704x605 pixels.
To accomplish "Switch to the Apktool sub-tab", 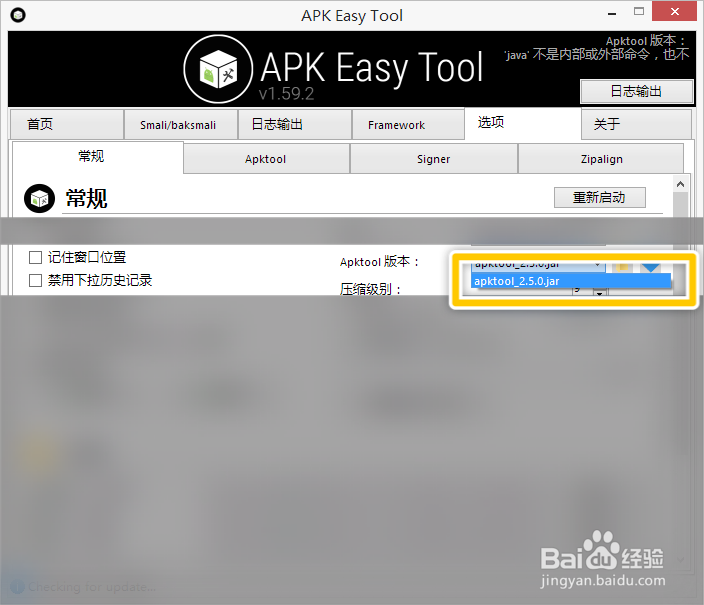I will pyautogui.click(x=266, y=159).
